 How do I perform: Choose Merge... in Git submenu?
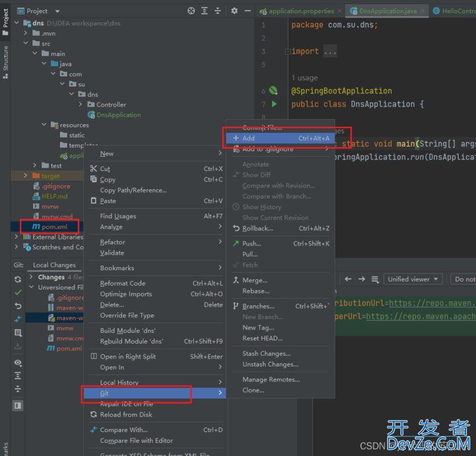coord(281,280)
